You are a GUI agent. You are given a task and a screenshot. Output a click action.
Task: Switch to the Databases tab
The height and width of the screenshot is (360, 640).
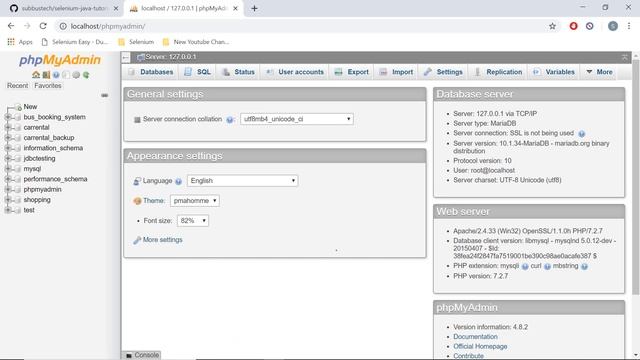tap(151, 72)
